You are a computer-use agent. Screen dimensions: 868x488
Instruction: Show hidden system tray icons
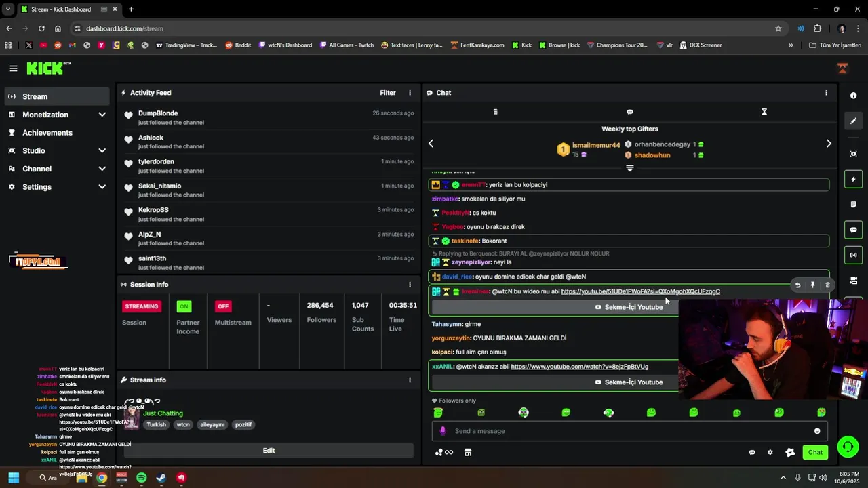point(783,478)
